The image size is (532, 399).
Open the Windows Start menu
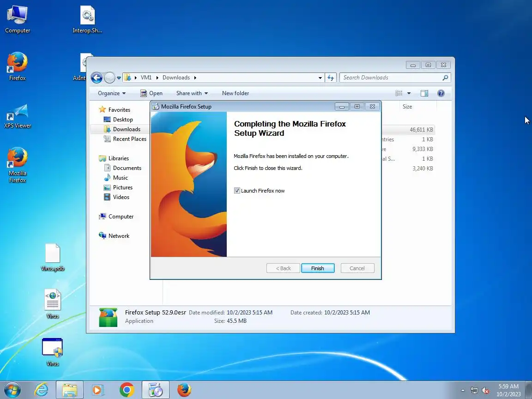pos(12,390)
